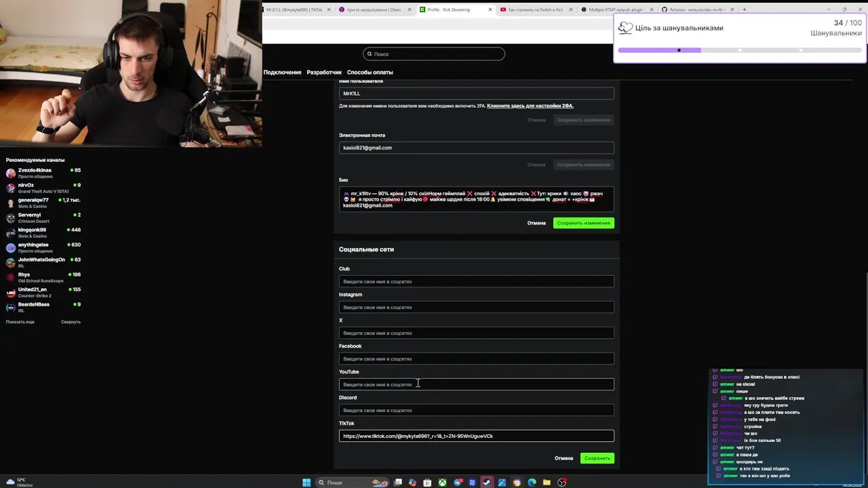868x488 pixels.
Task: Open generalqw77 channel avatar
Action: 10,203
